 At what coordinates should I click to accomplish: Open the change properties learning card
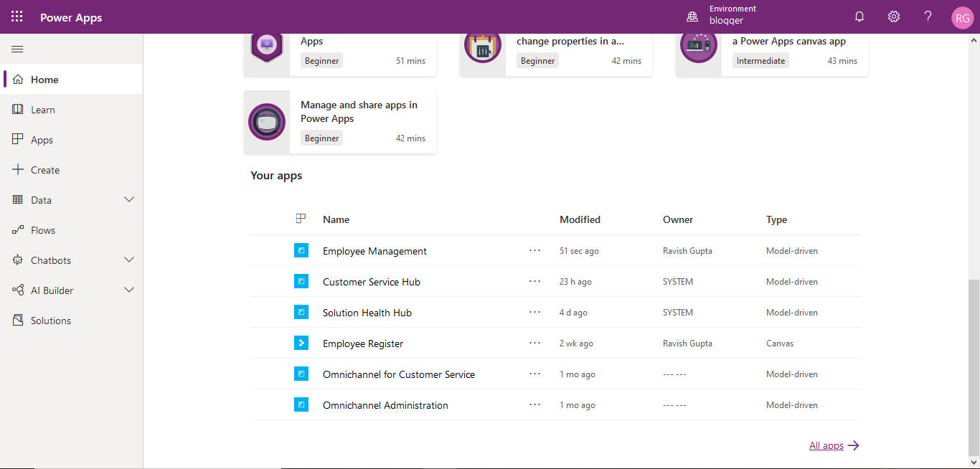coord(556,55)
